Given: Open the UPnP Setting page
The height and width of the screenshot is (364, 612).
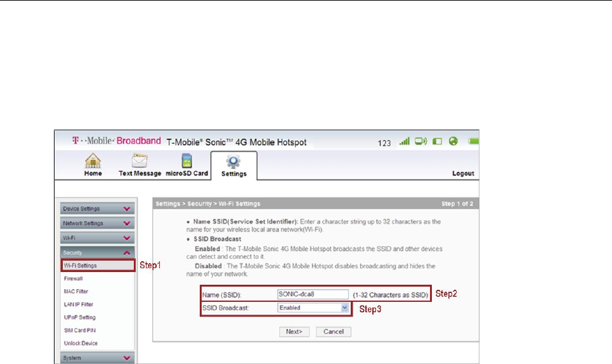Looking at the screenshot, I should [x=80, y=317].
